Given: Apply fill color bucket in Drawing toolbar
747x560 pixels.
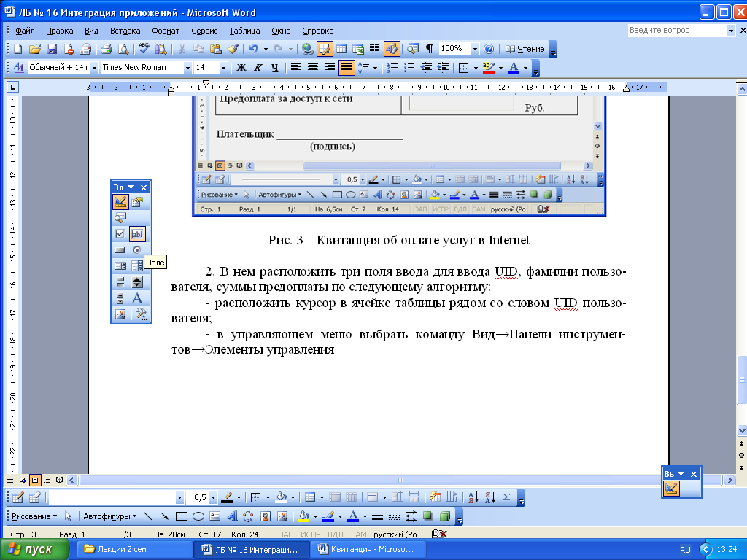Looking at the screenshot, I should [302, 516].
